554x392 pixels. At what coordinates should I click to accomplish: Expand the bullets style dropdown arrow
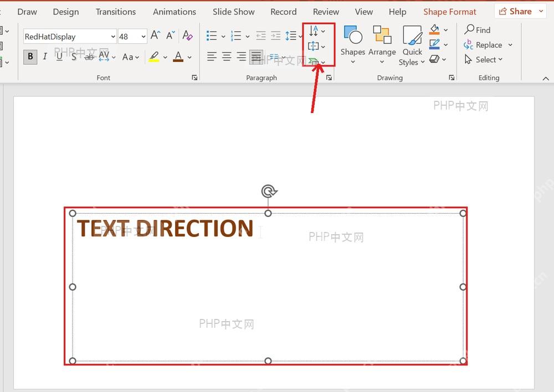[223, 36]
